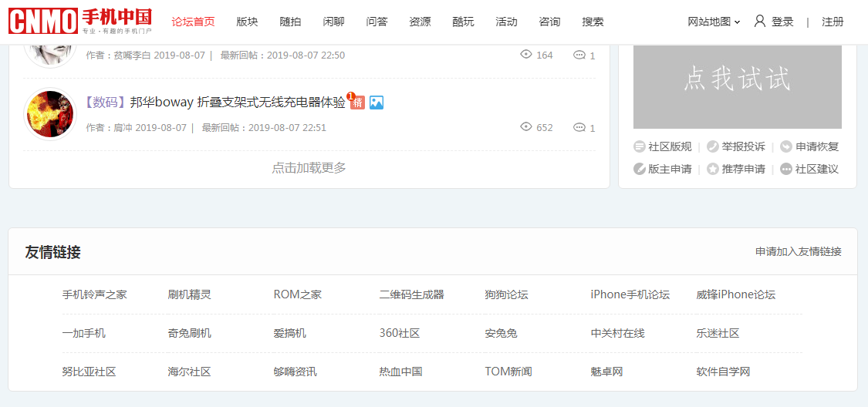Click the picture icon beside boway post title
The width and height of the screenshot is (868, 407).
pyautogui.click(x=377, y=103)
